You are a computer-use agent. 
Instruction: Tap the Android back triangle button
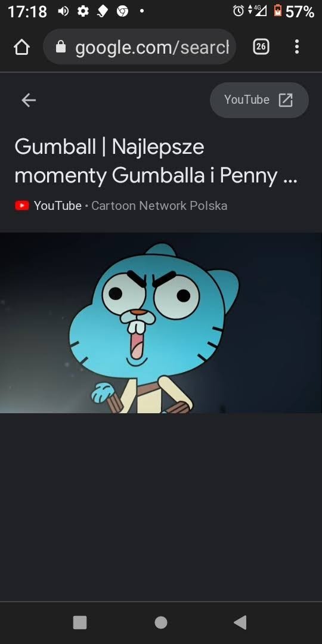coord(241,622)
